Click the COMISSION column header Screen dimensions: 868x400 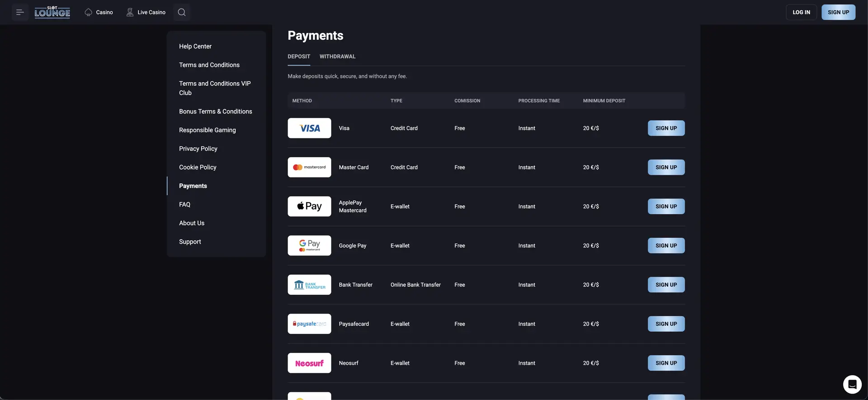(x=467, y=101)
